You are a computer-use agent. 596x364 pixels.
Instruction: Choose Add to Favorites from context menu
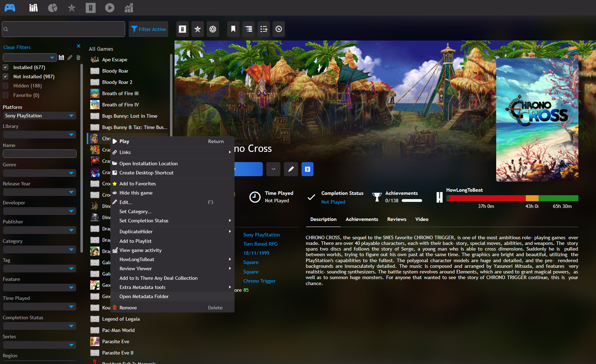pyautogui.click(x=138, y=183)
